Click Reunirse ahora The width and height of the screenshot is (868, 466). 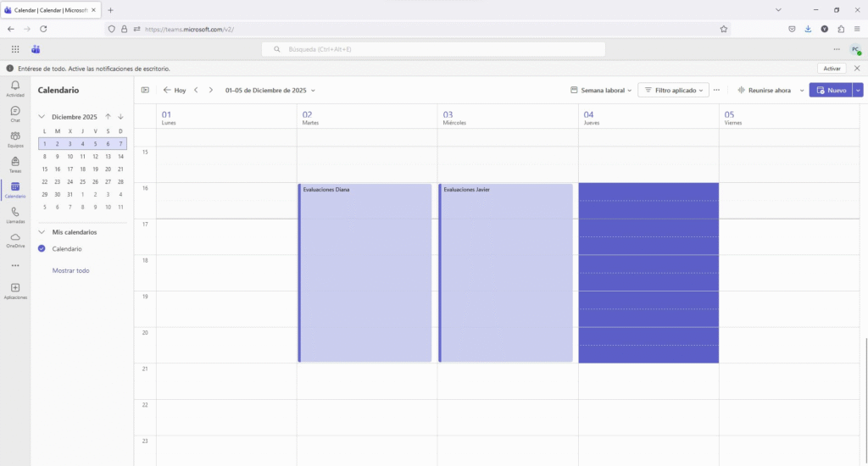point(765,90)
